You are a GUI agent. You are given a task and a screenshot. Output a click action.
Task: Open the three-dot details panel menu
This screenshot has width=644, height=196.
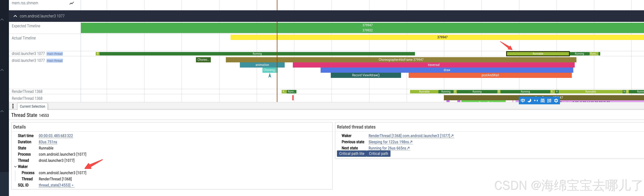point(13,106)
